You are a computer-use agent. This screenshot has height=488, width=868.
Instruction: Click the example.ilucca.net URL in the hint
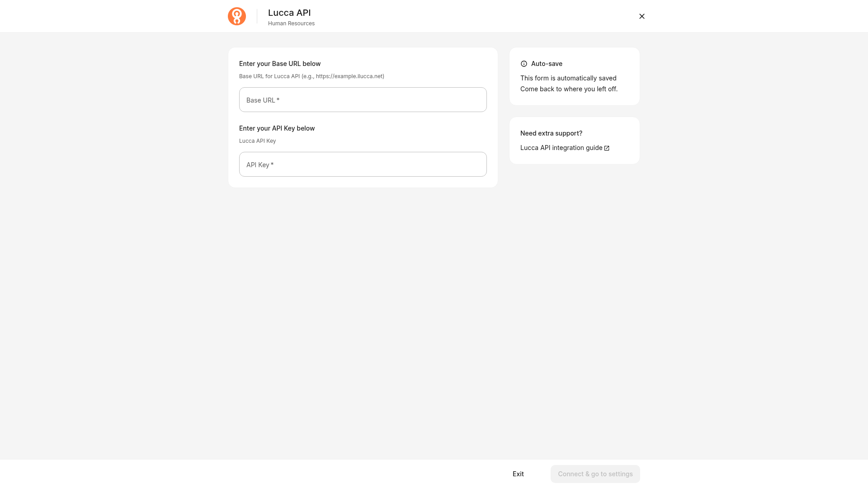(x=349, y=76)
